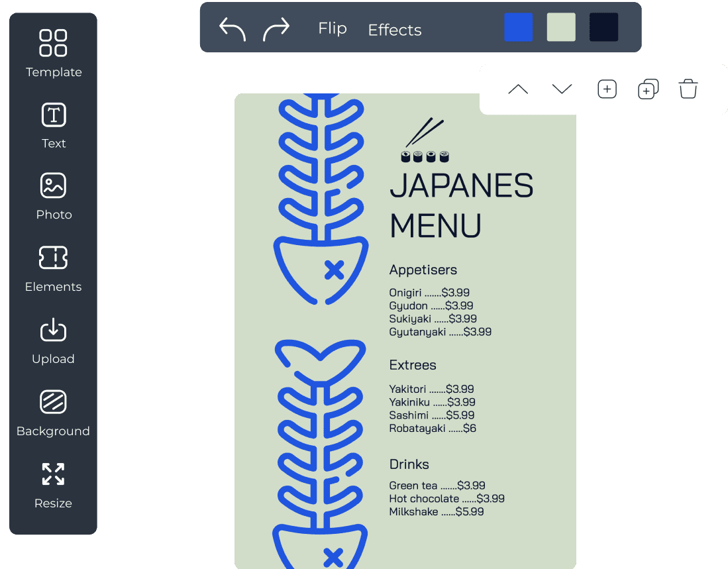The width and height of the screenshot is (728, 569).
Task: Delete page with trash icon
Action: click(688, 89)
